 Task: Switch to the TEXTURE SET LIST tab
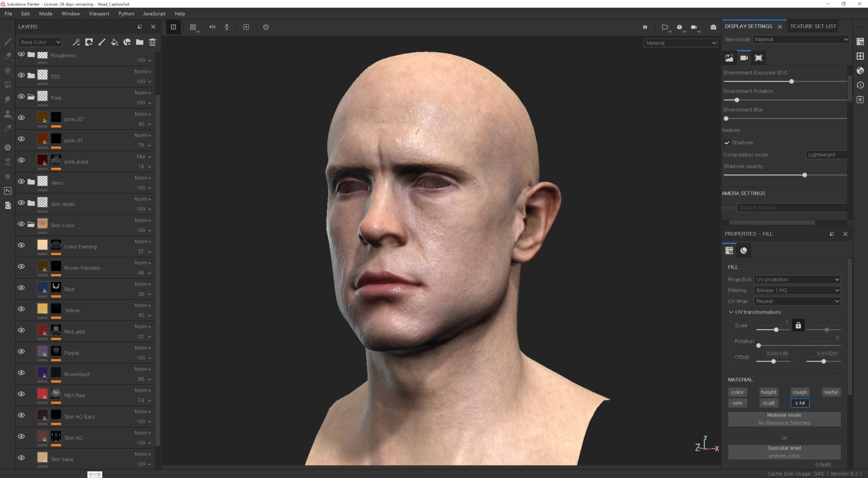click(813, 26)
